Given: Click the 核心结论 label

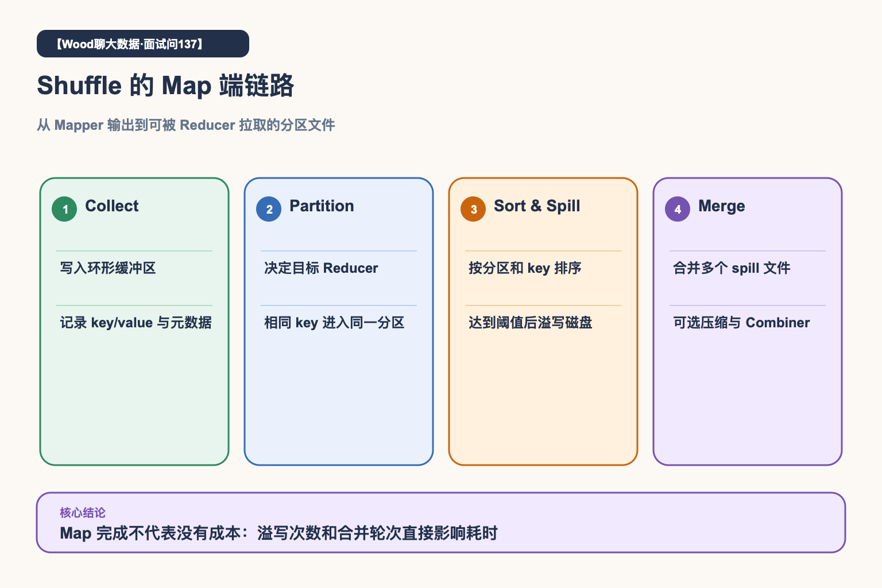Looking at the screenshot, I should pyautogui.click(x=83, y=513).
